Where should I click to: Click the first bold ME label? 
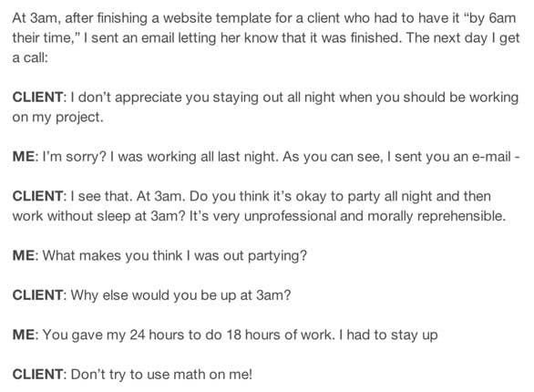[x=24, y=156]
